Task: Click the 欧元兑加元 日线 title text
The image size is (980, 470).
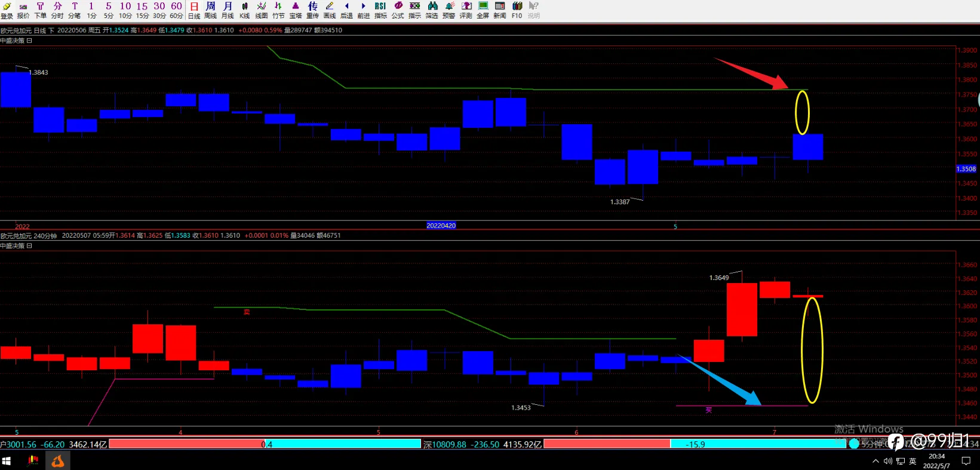Action: tap(23, 30)
